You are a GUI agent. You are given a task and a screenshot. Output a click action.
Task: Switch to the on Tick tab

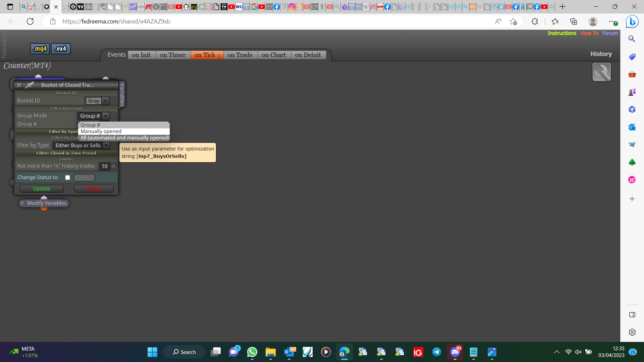[x=207, y=55]
